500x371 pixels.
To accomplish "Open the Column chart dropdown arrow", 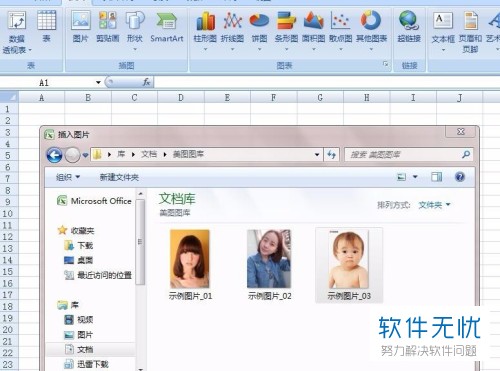I will [x=205, y=49].
